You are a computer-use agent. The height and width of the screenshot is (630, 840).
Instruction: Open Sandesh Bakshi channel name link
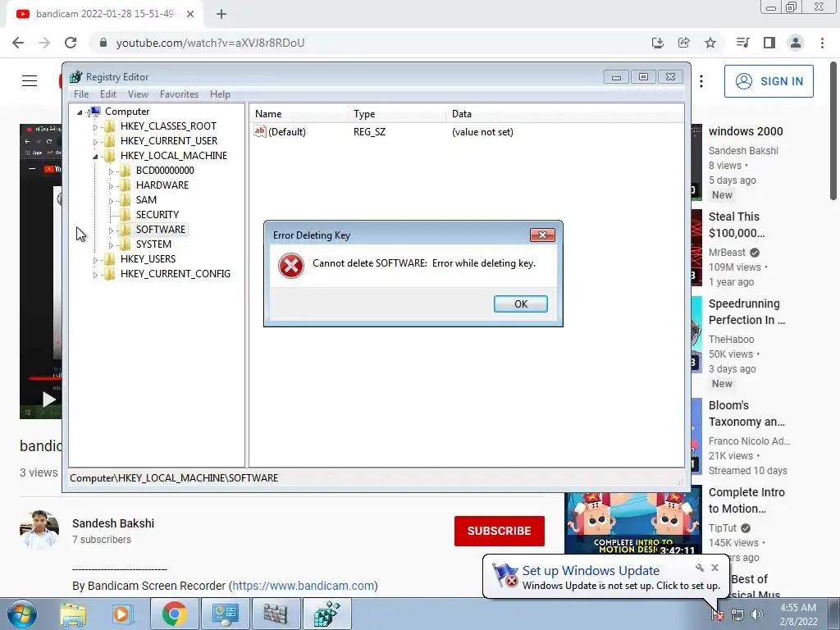[113, 523]
